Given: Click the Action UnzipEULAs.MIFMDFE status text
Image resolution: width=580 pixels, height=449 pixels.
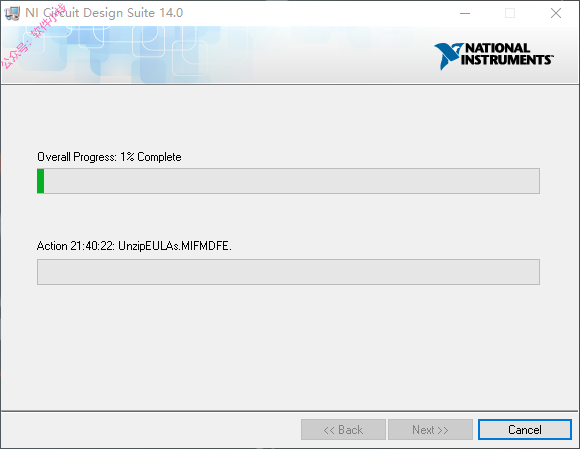Looking at the screenshot, I should click(x=134, y=246).
